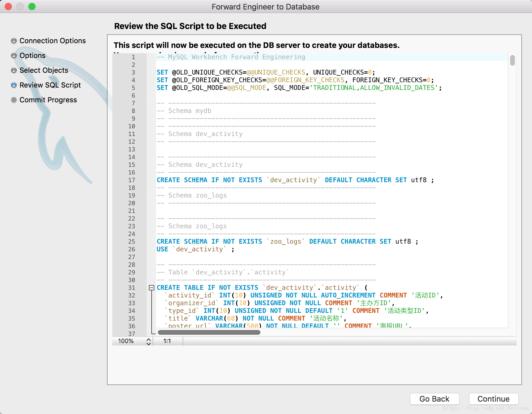Click 'MySQL Workbench Forward Engineering' comment line
532x414 pixels.
[x=231, y=57]
